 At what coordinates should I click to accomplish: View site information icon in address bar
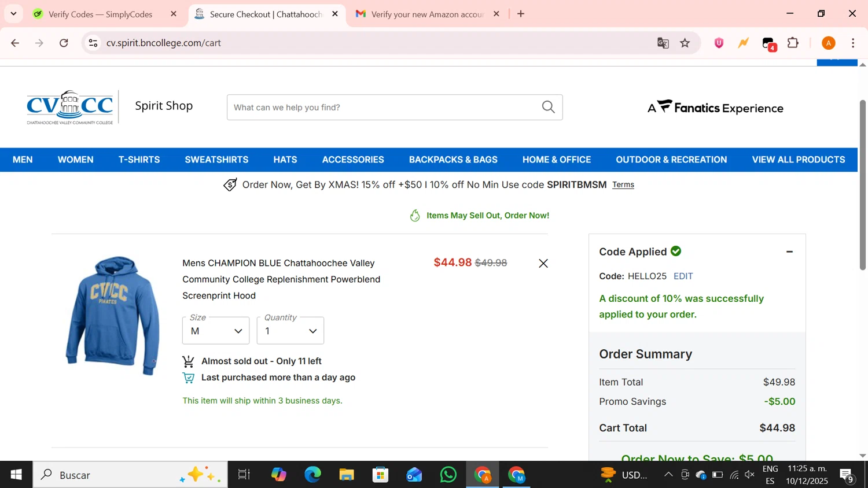pyautogui.click(x=93, y=43)
